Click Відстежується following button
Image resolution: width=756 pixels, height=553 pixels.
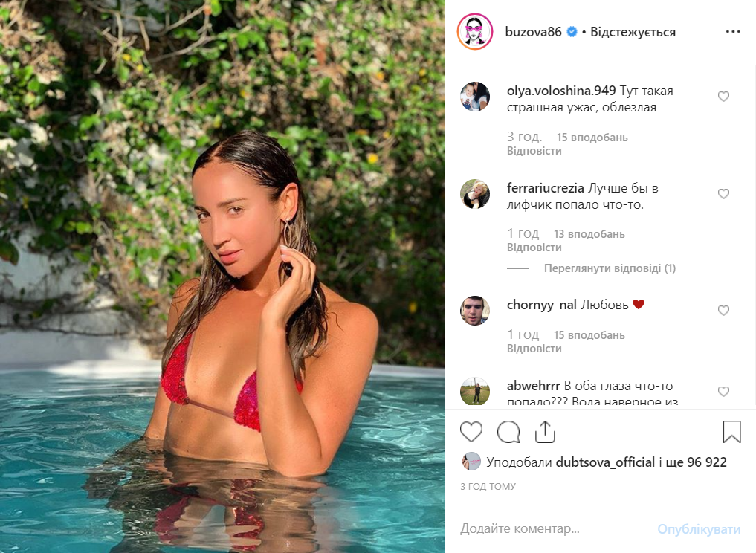[633, 32]
